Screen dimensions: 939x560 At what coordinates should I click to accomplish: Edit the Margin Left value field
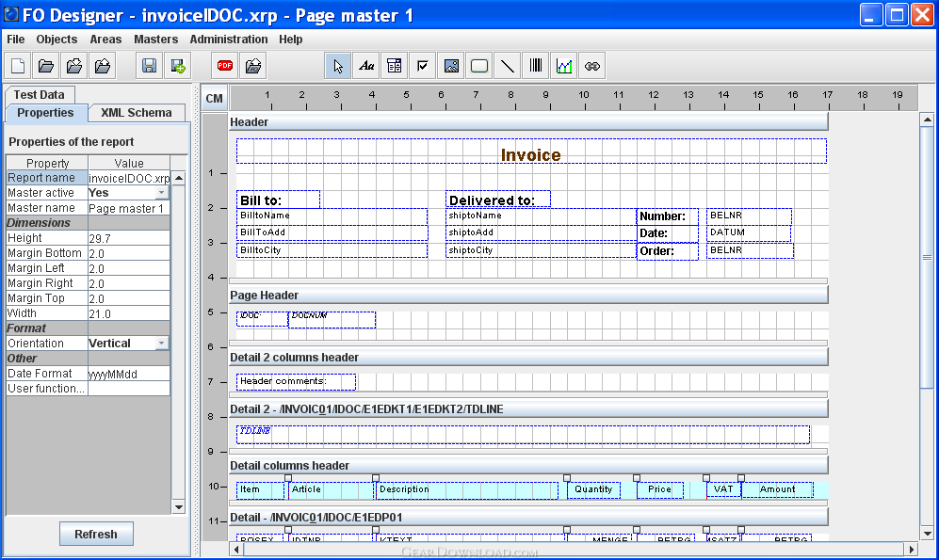129,268
